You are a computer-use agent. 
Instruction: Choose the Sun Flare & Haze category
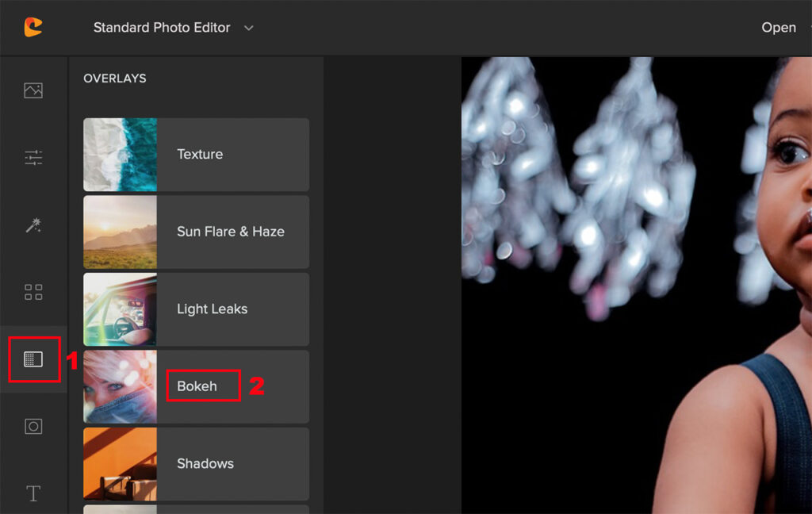click(x=197, y=232)
